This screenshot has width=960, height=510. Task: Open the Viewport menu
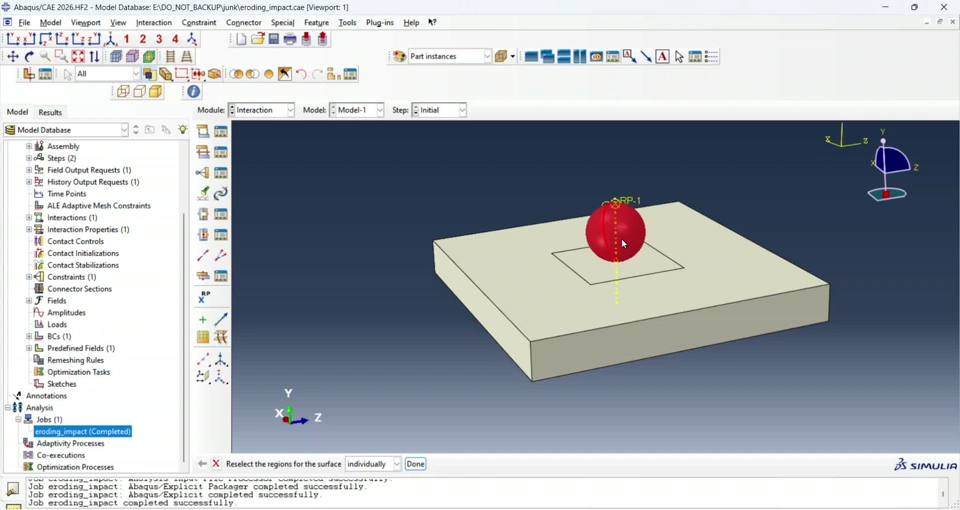pyautogui.click(x=85, y=23)
